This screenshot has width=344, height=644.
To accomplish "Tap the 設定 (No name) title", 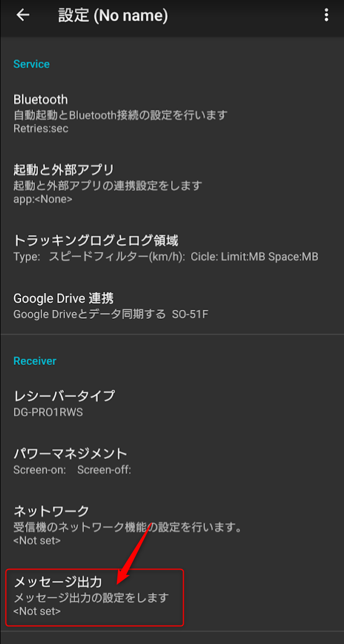I will [113, 16].
